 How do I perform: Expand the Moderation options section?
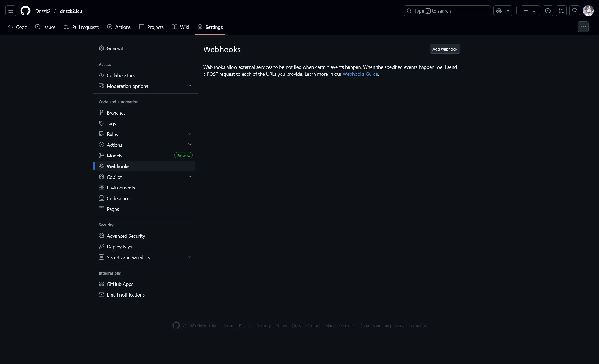pyautogui.click(x=190, y=86)
